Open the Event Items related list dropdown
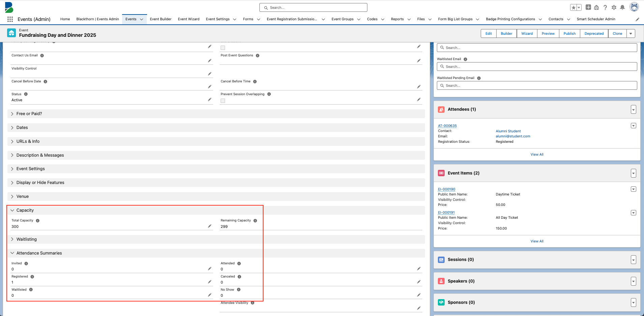 tap(634, 173)
